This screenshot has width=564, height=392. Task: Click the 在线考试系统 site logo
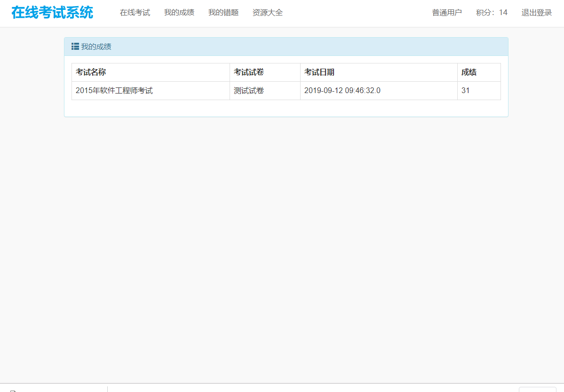[52, 13]
